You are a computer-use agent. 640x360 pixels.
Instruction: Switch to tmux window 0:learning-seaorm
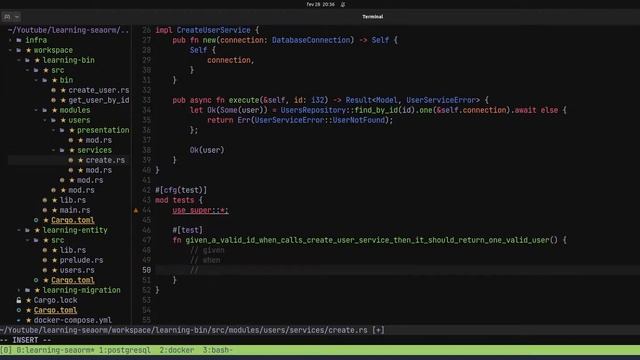click(x=56, y=350)
